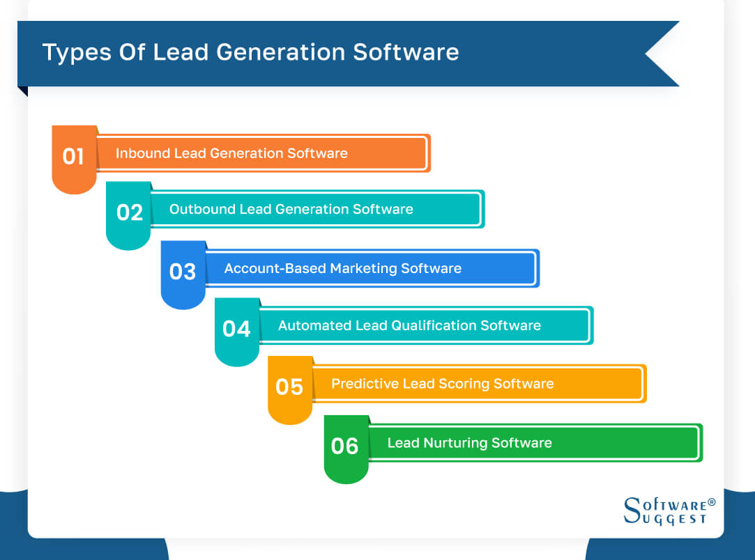Click the teal "04" number badge

pyautogui.click(x=237, y=329)
